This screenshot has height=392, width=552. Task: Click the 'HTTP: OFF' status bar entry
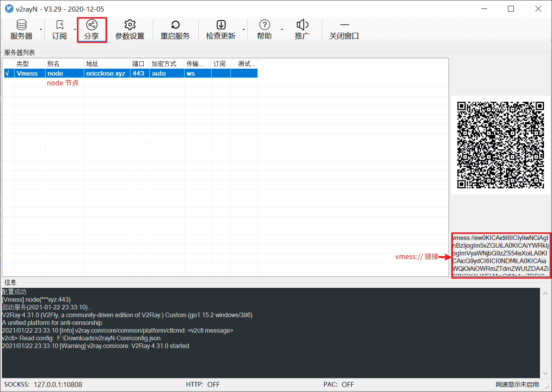click(203, 384)
